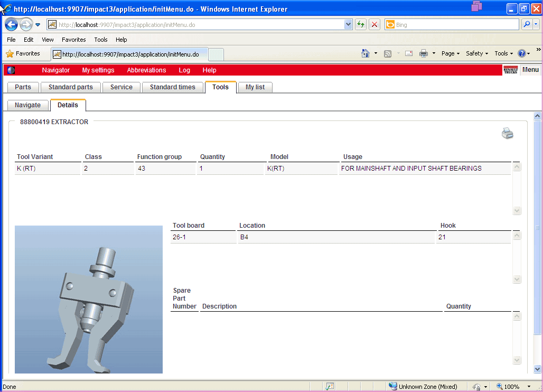Expand the Safety menu dropdown
Screen dimensions: 543x392
coord(477,53)
